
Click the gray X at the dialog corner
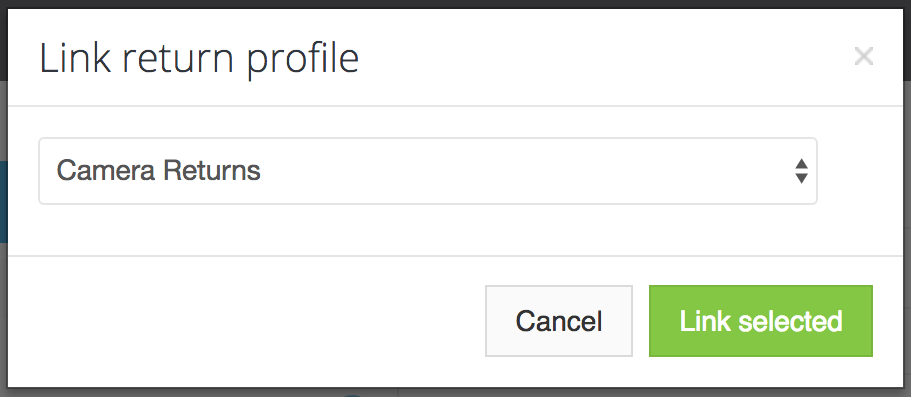coord(863,56)
